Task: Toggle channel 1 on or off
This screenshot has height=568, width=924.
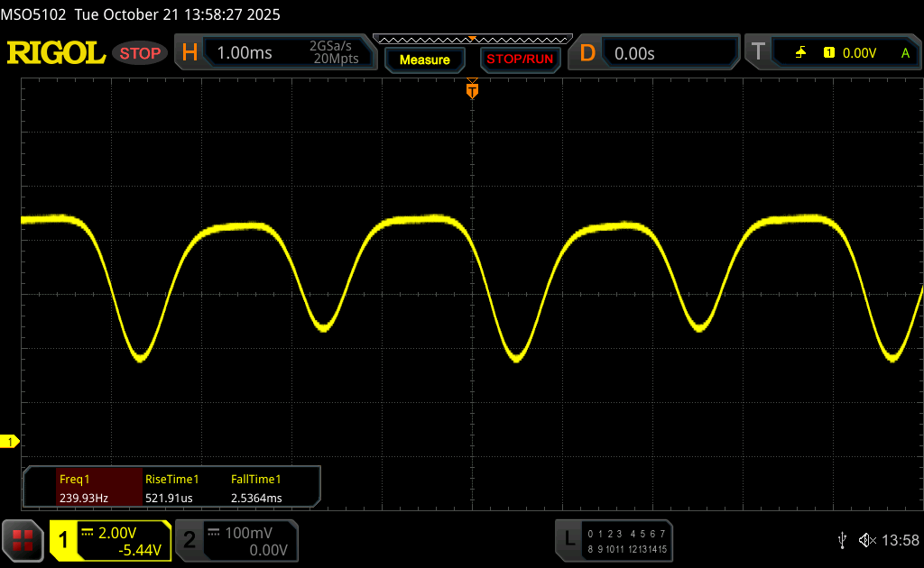Action: [65, 540]
